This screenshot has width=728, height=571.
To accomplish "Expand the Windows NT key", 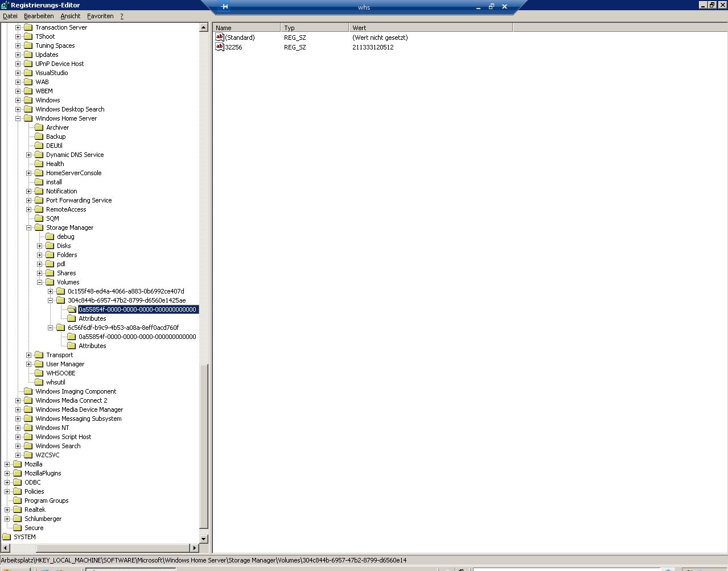I will [x=18, y=428].
